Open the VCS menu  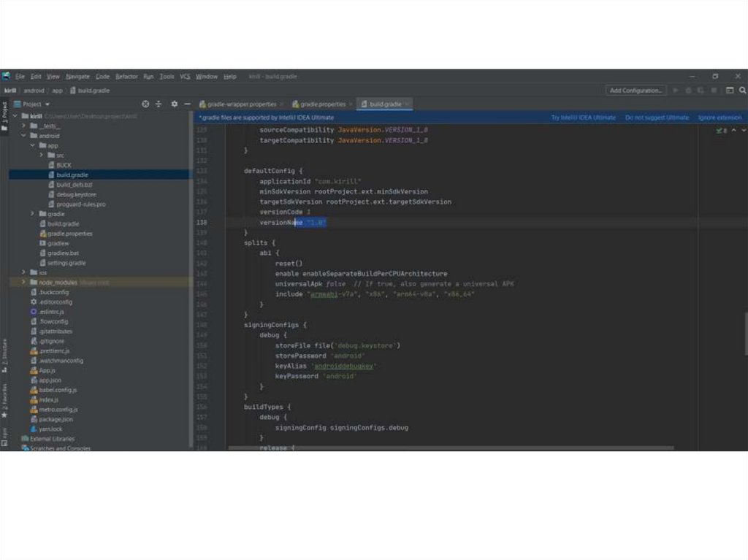(x=185, y=77)
